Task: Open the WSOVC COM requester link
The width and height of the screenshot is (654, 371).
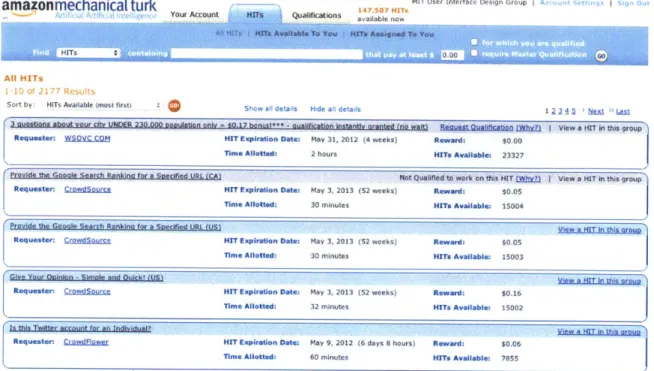Action: pyautogui.click(x=87, y=139)
